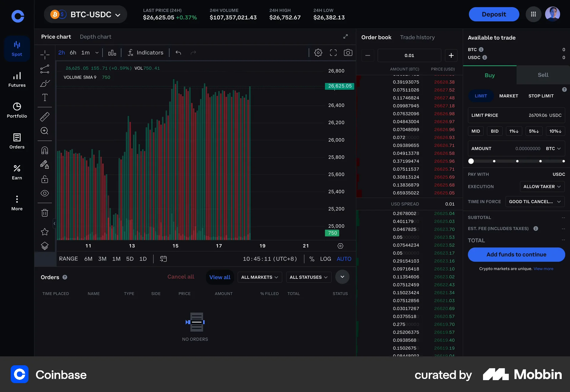Screen dimensions: 570x392
Task: Open the TIME IN FORCE dropdown
Action: click(x=534, y=201)
